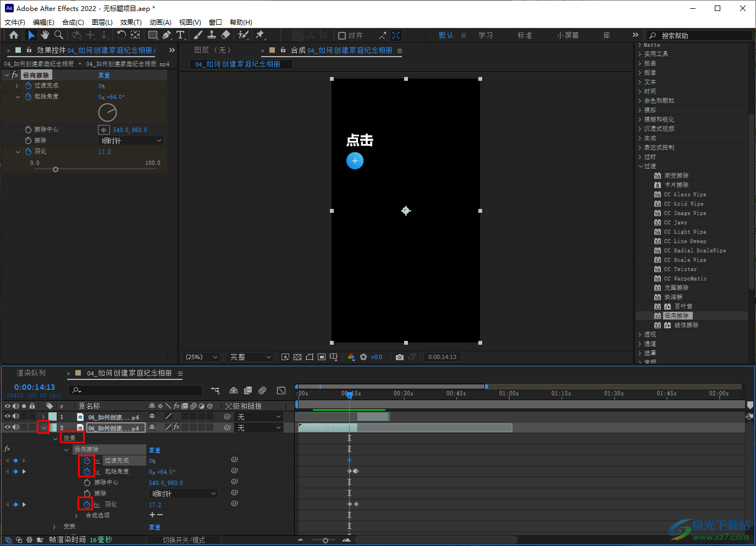Enable the 对齐 snapping checkbox
Screen dimensions: 756x546
342,36
